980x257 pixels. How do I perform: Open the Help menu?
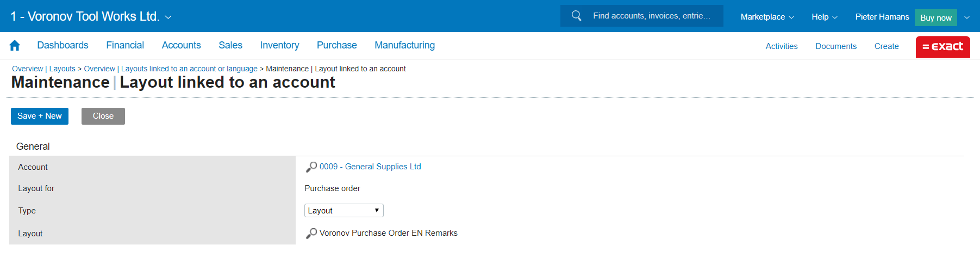point(824,17)
